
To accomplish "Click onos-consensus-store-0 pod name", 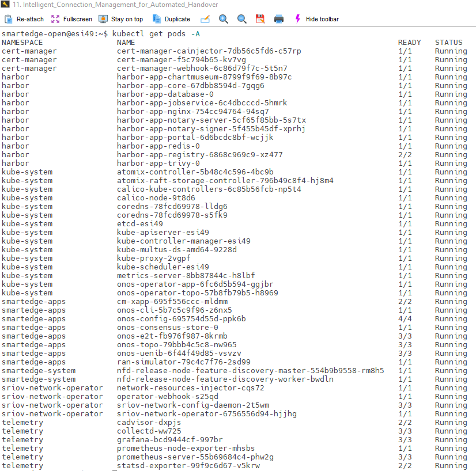I will click(x=168, y=328).
